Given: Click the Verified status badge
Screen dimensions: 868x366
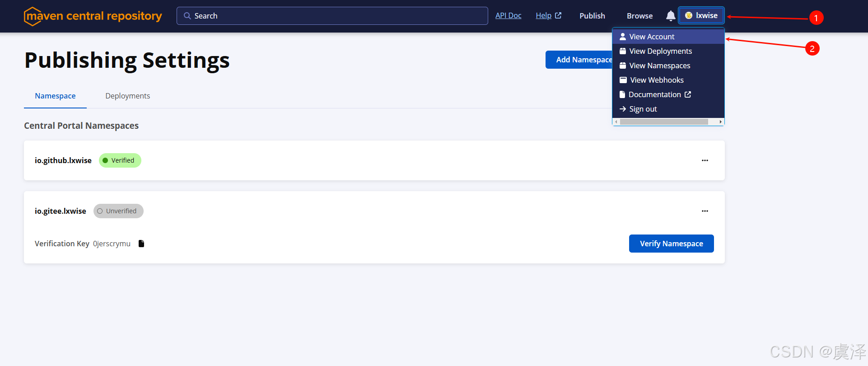Looking at the screenshot, I should click(x=120, y=160).
